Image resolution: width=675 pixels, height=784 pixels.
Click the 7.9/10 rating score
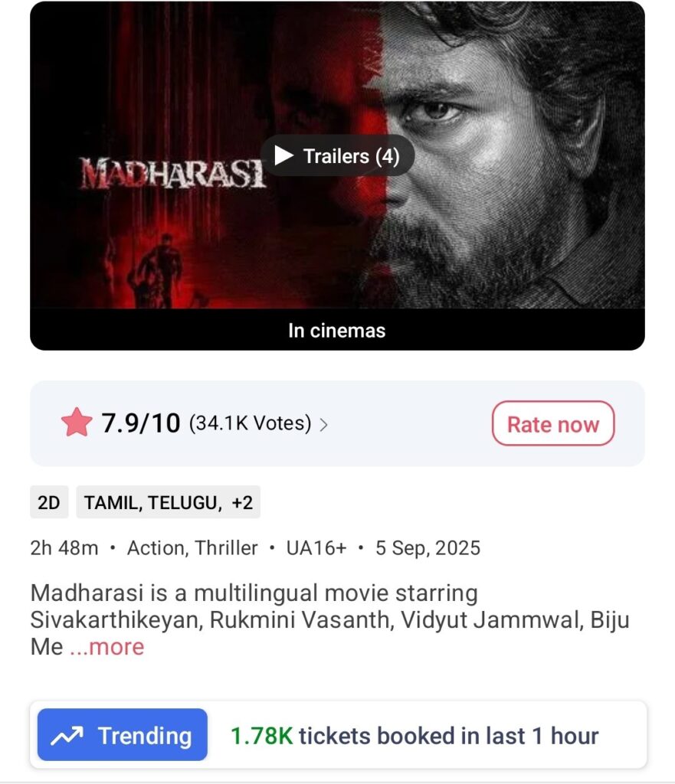click(x=141, y=423)
